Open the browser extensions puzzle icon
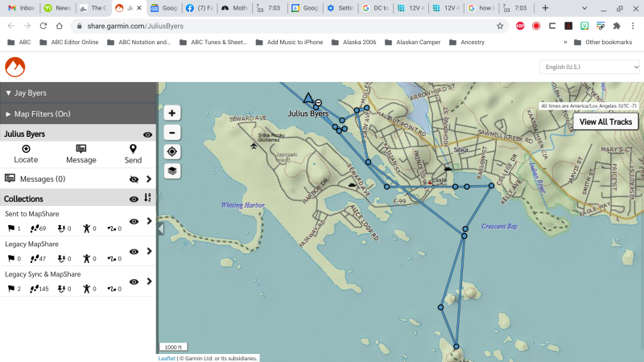The height and width of the screenshot is (362, 644). 617,26
